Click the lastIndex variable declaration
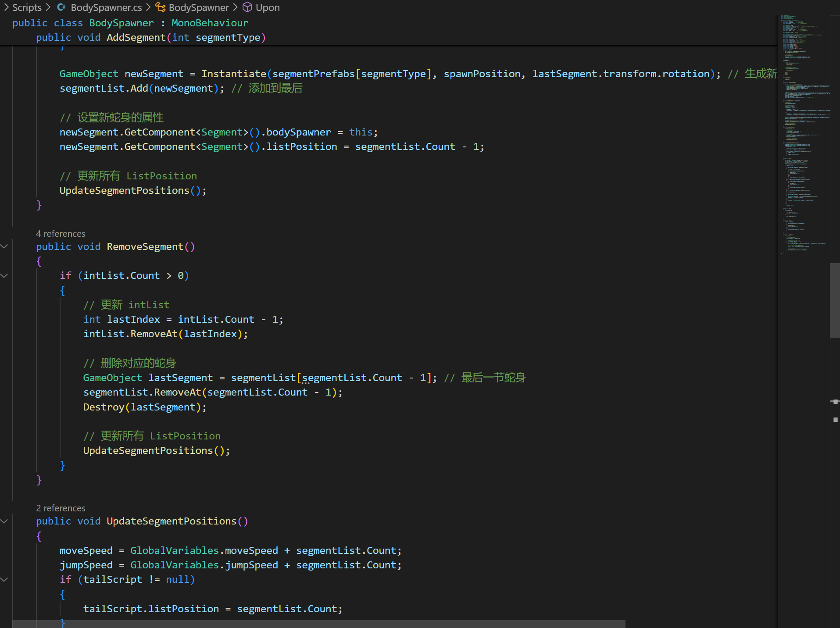Image resolution: width=840 pixels, height=628 pixels. coord(183,319)
